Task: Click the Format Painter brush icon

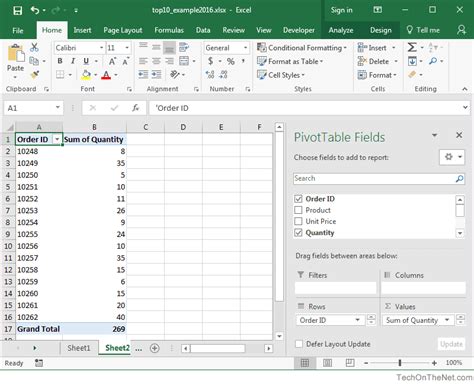Action: click(34, 75)
